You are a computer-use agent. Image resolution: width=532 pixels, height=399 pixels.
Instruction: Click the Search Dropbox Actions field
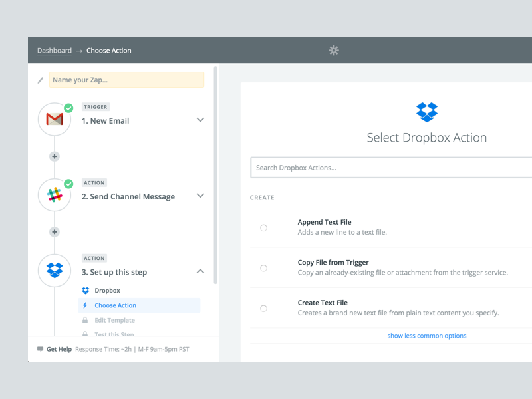pos(391,168)
